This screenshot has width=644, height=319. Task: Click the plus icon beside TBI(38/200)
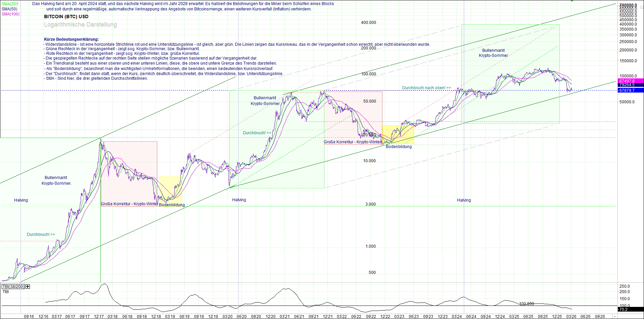(28, 287)
